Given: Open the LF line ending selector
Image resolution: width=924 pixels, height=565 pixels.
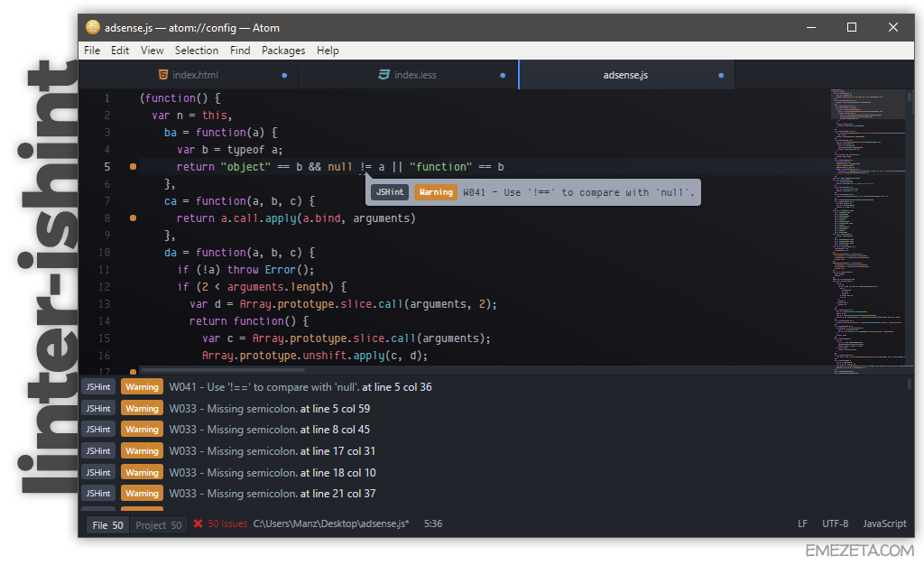Looking at the screenshot, I should pyautogui.click(x=802, y=523).
